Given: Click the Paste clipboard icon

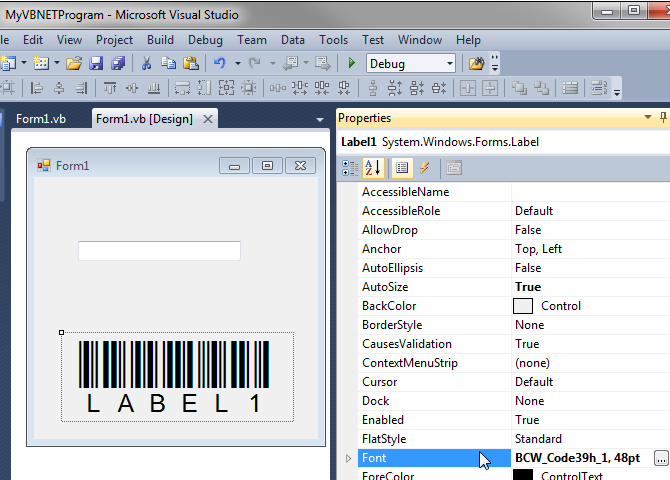Looking at the screenshot, I should pos(191,63).
